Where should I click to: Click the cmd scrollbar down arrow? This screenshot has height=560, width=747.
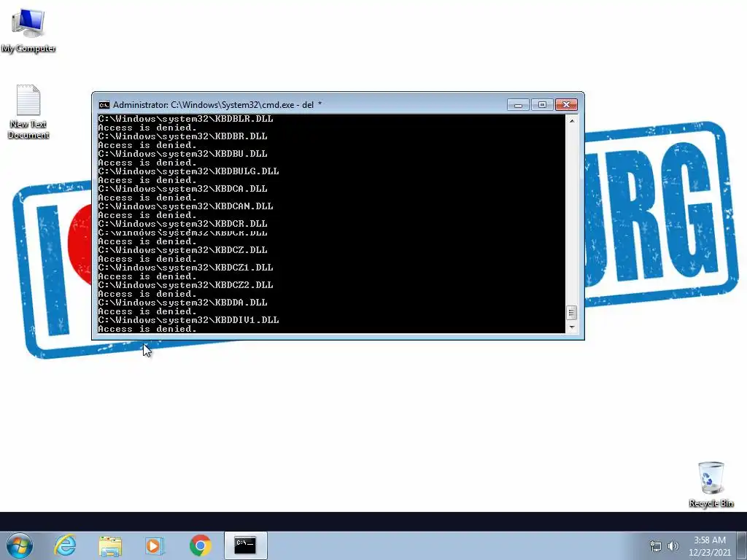point(572,327)
